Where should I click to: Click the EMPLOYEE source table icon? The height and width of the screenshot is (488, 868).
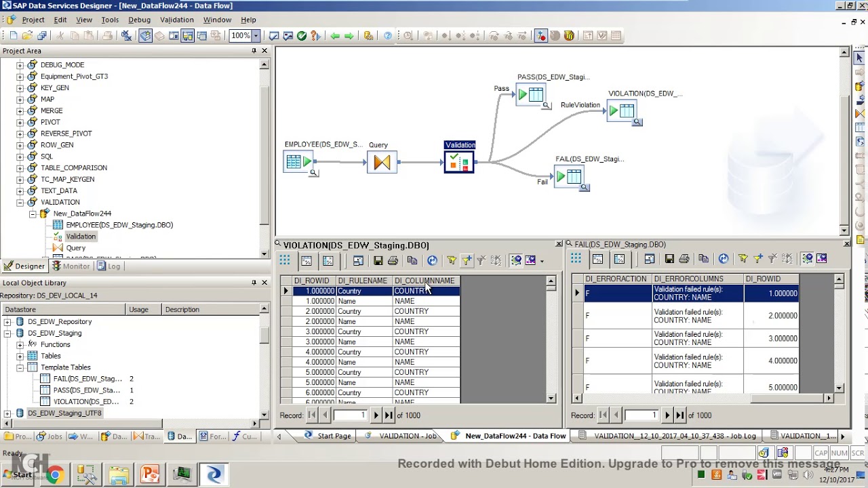[x=298, y=161]
